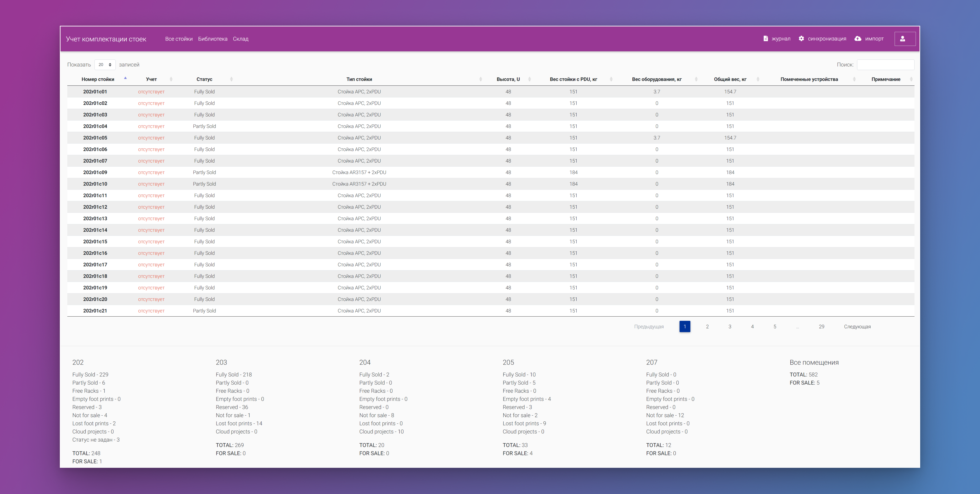Sort by Общий вес column
This screenshot has width=980, height=494.
tap(758, 79)
